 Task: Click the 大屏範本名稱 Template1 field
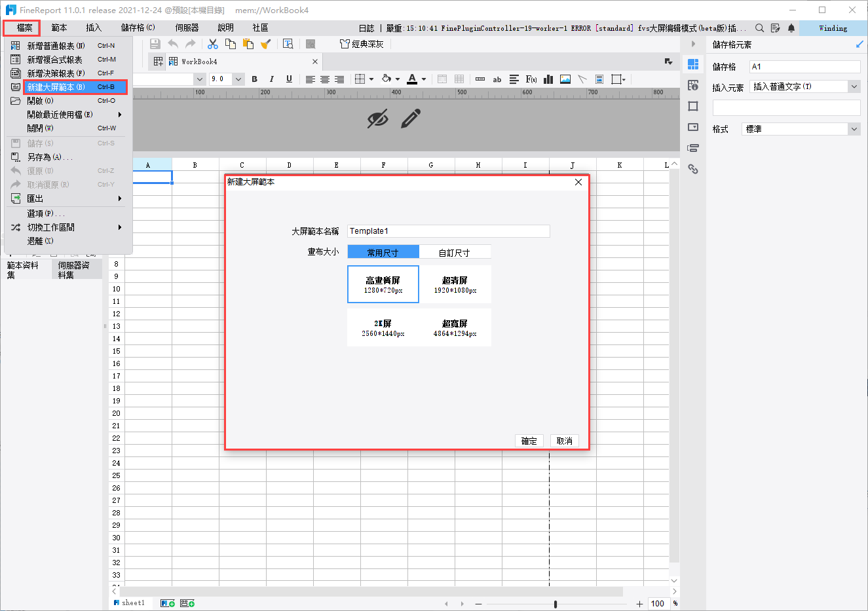point(449,231)
